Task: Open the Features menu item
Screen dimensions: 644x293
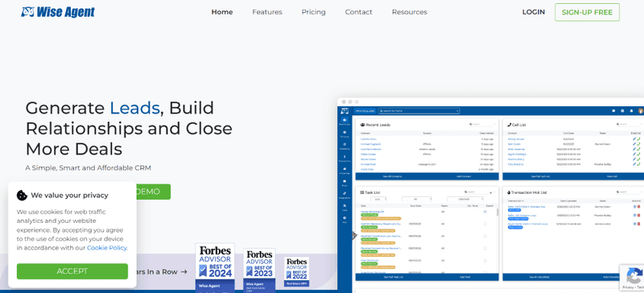Action: click(x=267, y=12)
